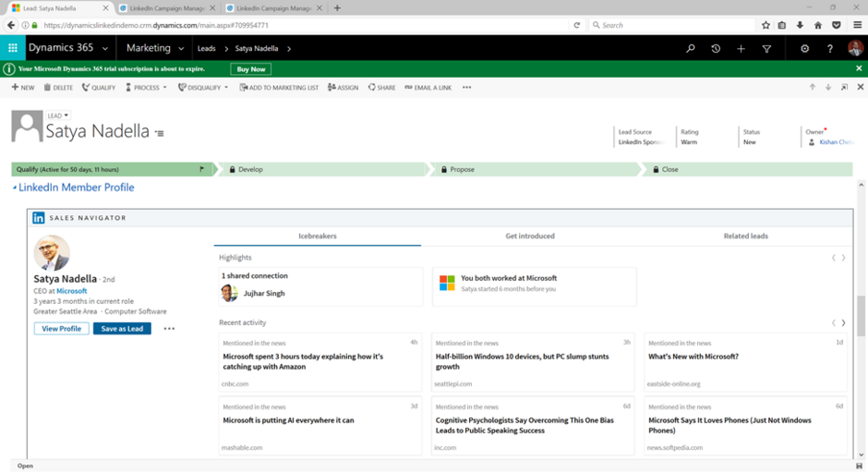Click NEW in command bar
Image resolution: width=868 pixels, height=473 pixels.
(x=23, y=88)
